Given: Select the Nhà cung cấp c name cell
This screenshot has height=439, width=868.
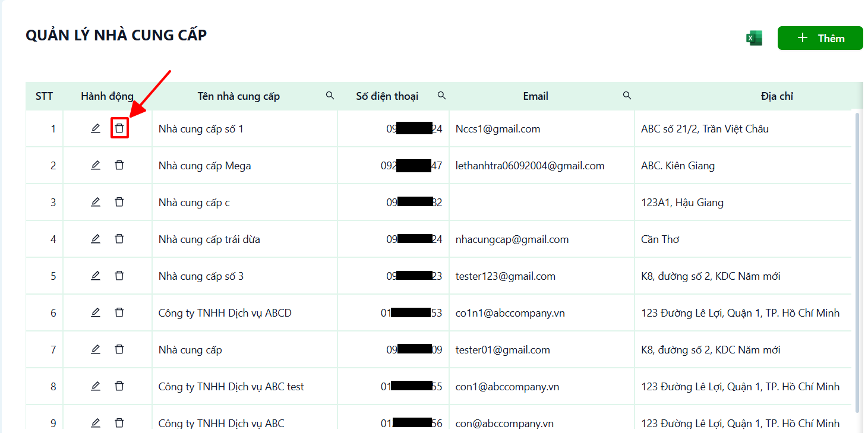Looking at the screenshot, I should coord(245,203).
